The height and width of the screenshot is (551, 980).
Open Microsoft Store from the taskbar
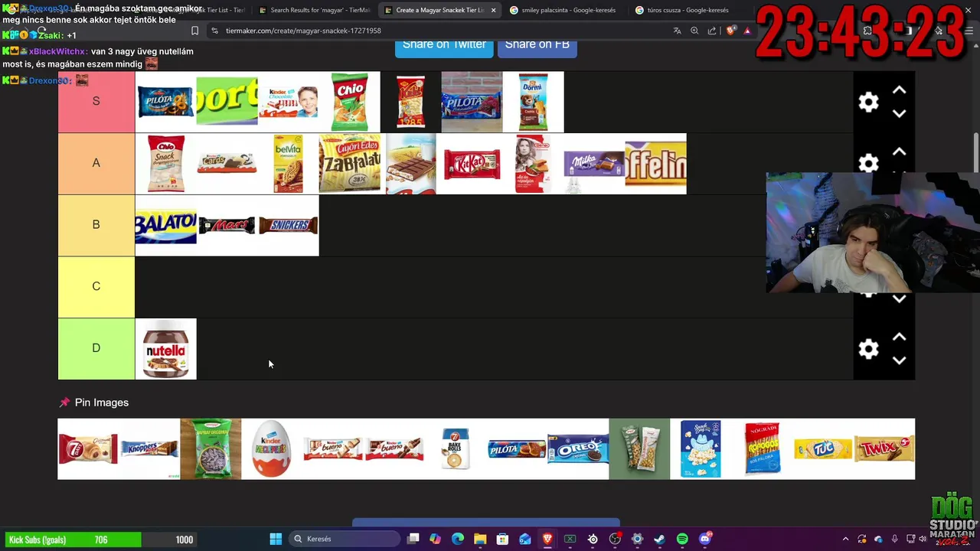(x=502, y=539)
